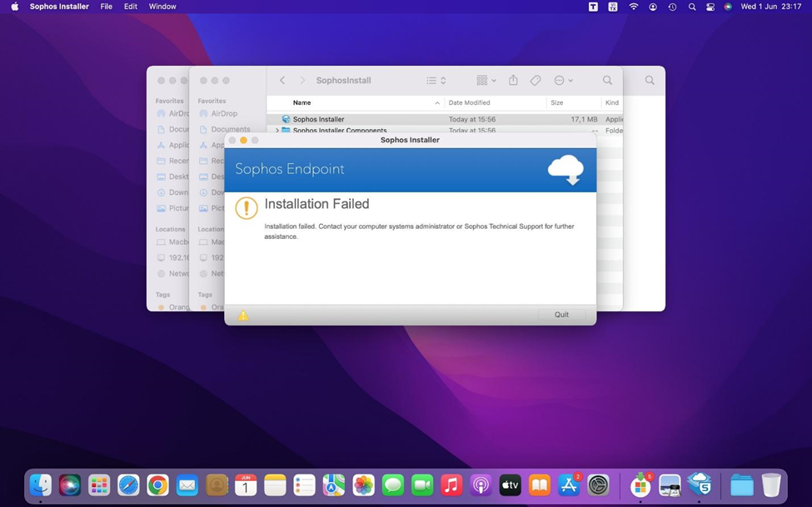Open the Wi-Fi status menu
Viewport: 812px width, 507px height.
[633, 7]
